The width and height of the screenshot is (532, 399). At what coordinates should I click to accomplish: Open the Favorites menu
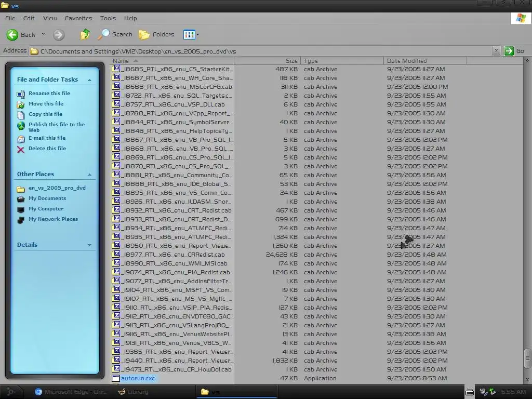(78, 18)
